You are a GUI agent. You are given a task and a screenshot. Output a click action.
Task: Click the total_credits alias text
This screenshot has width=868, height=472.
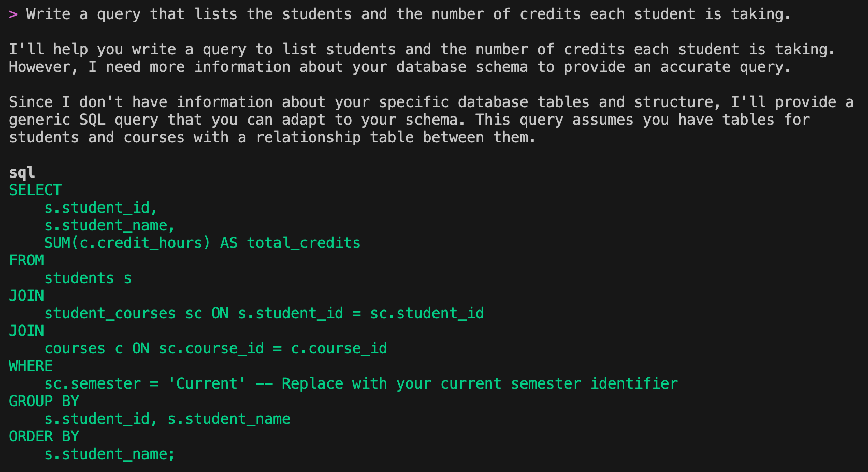[303, 243]
